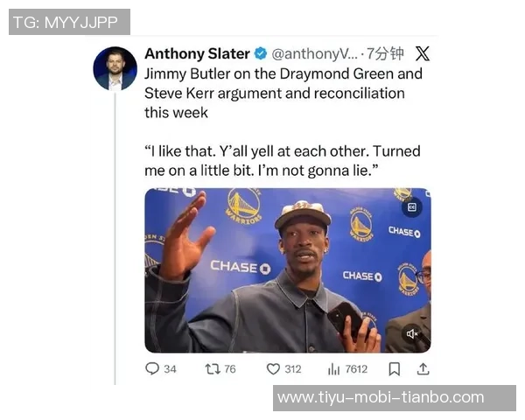
Task: Click the 76 reposts count
Action: tap(230, 369)
